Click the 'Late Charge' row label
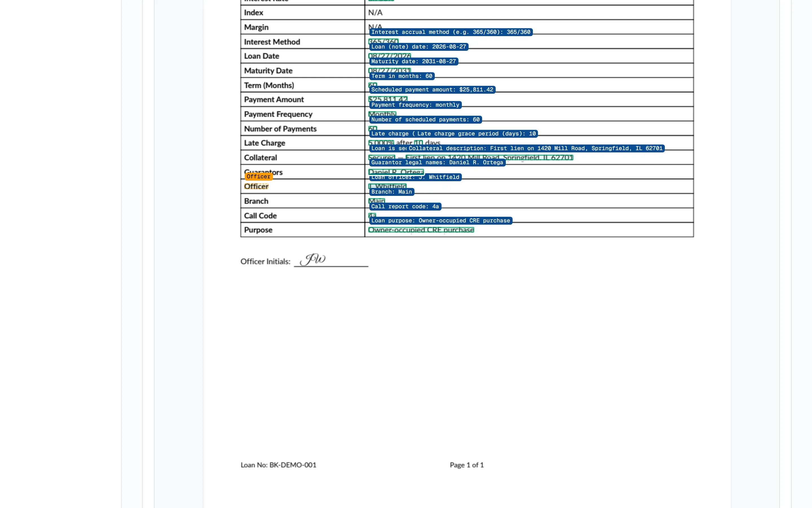Screen dimensions: 812x508 (265, 143)
